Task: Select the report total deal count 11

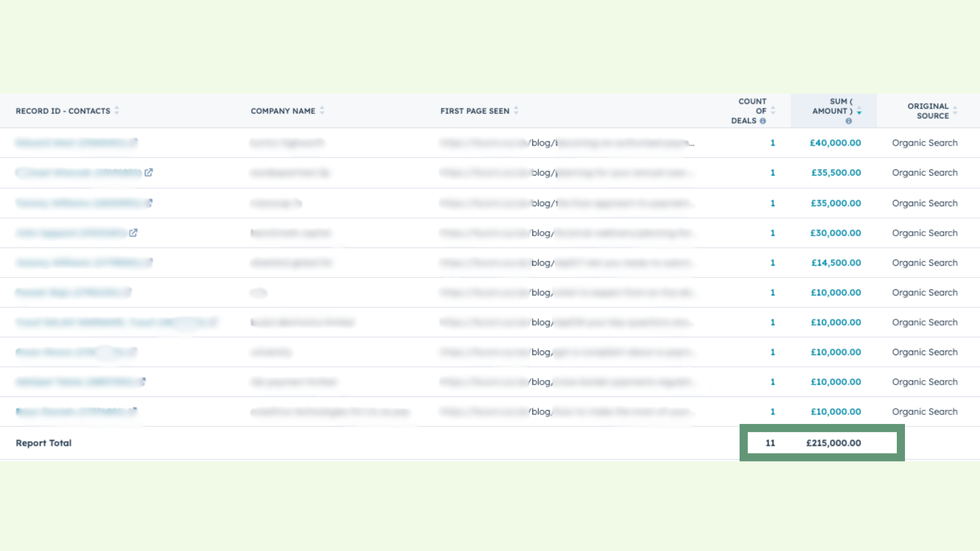Action: click(x=770, y=443)
